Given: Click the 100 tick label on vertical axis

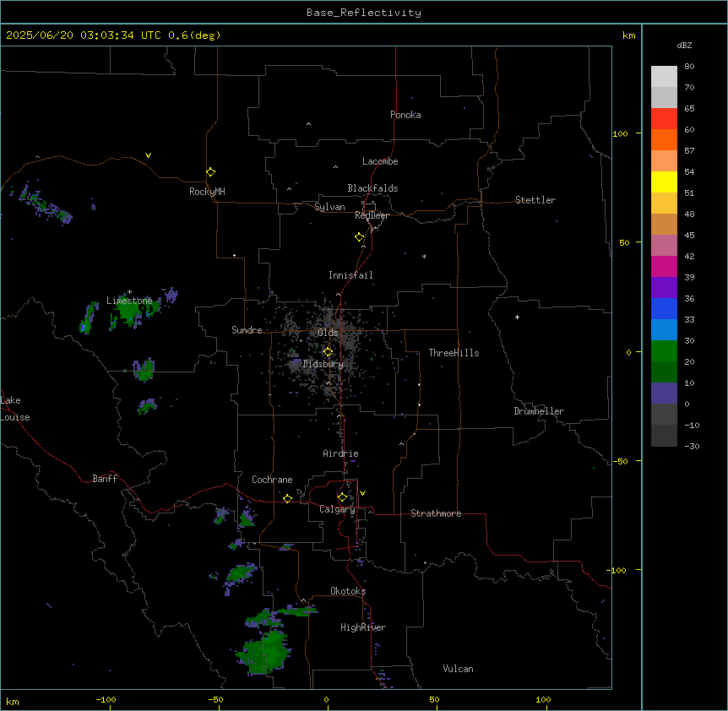Looking at the screenshot, I should pyautogui.click(x=620, y=133).
